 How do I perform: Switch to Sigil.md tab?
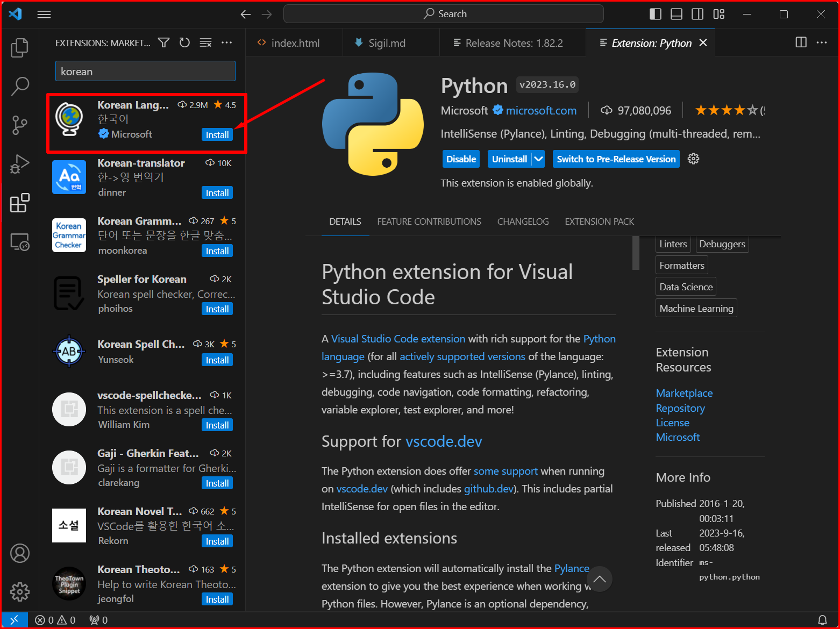click(x=391, y=42)
